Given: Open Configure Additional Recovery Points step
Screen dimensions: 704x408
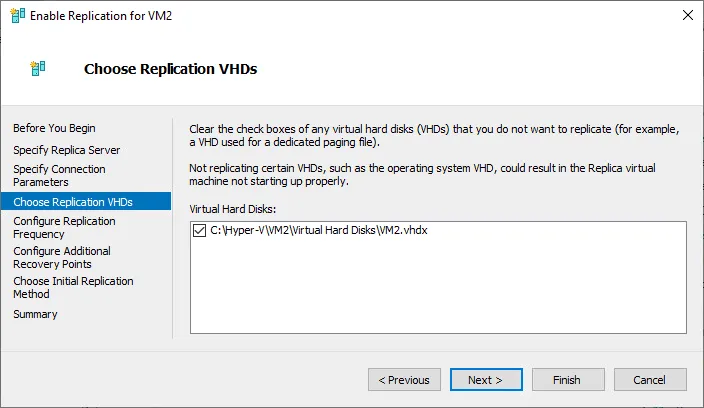Looking at the screenshot, I should pos(62,258).
